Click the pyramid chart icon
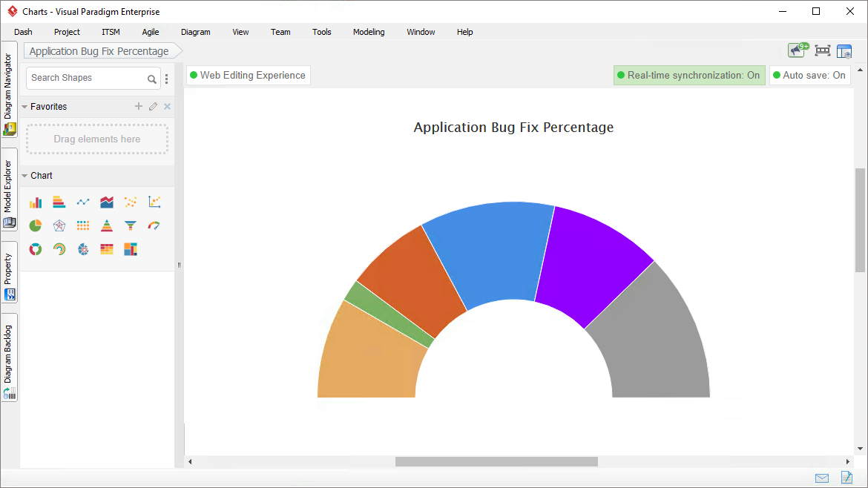Screen dimensions: 868x488 (x=107, y=225)
